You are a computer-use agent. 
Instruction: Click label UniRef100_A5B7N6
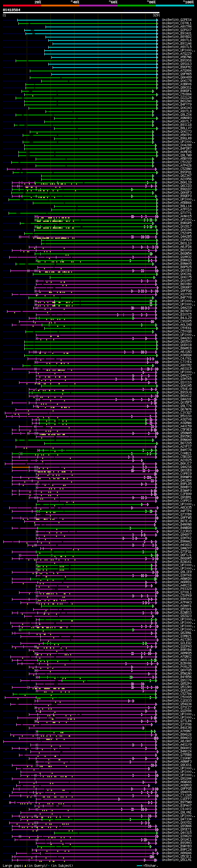tap(177, 57)
